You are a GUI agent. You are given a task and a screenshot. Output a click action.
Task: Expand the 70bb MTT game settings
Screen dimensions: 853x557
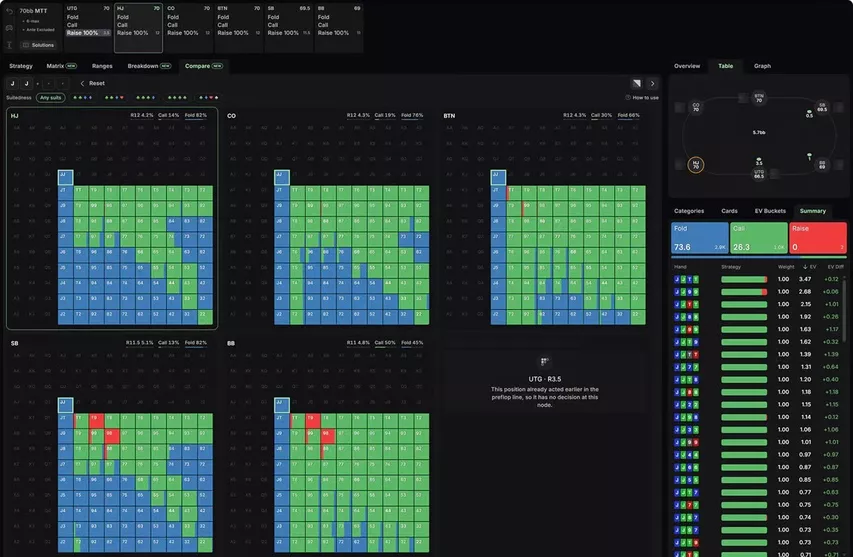34,11
